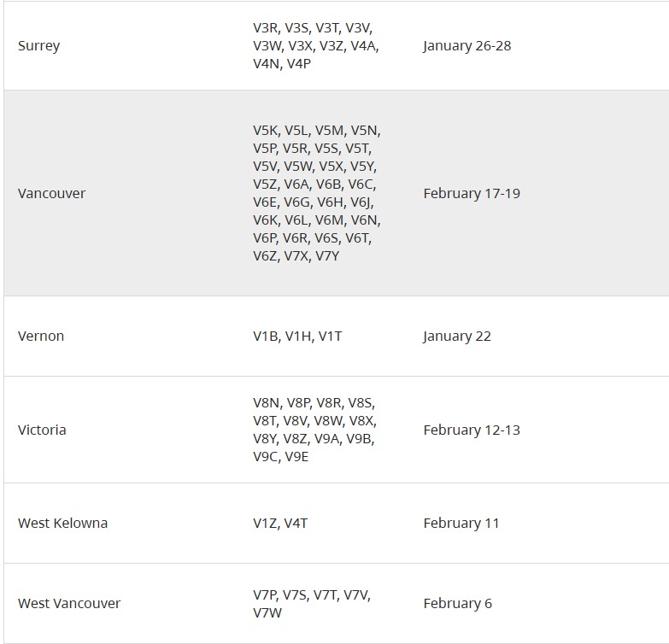Click the V9C, V9E postal code line

click(x=280, y=457)
